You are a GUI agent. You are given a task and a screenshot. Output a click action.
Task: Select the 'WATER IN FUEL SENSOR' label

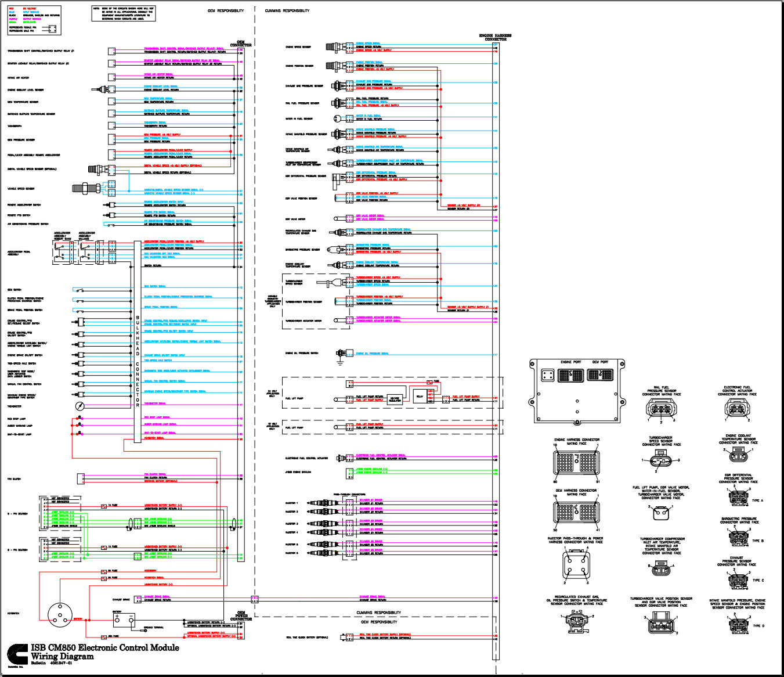click(x=299, y=118)
